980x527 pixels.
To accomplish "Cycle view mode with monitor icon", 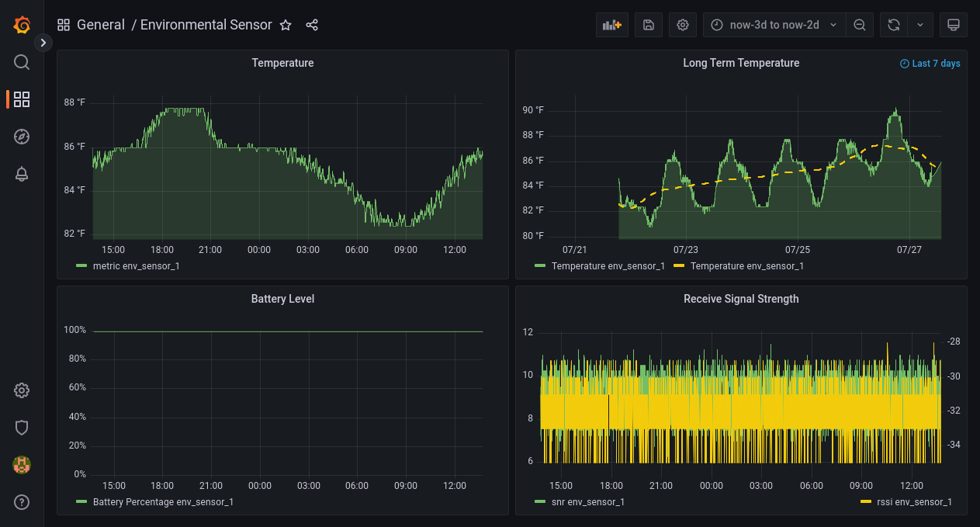I will [954, 25].
